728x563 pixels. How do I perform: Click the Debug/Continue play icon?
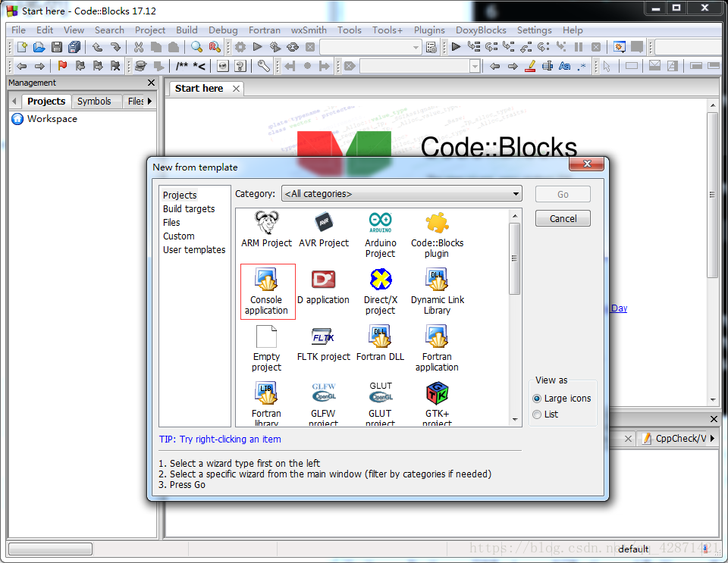[456, 47]
